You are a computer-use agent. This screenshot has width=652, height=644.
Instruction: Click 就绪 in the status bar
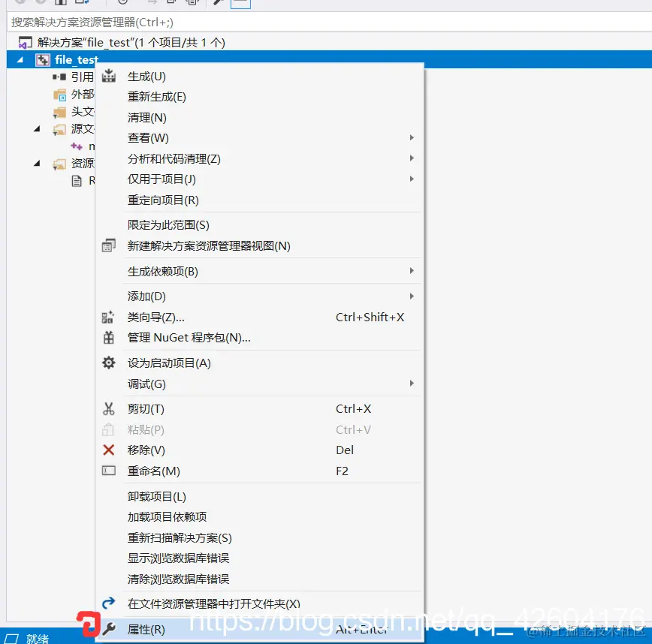[x=38, y=638]
